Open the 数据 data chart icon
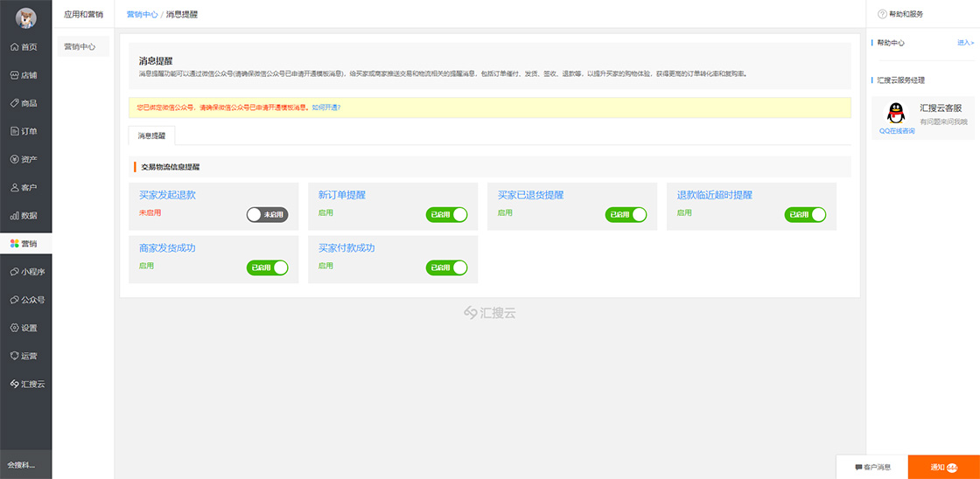 pyautogui.click(x=15, y=215)
